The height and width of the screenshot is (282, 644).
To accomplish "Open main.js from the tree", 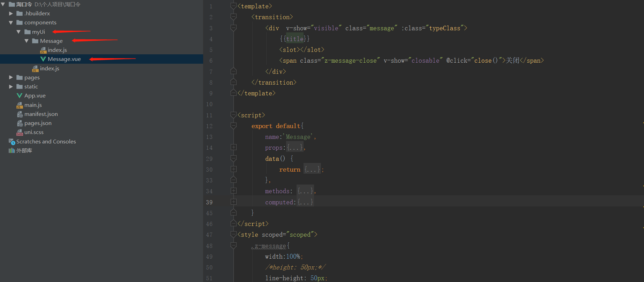I will coord(33,105).
